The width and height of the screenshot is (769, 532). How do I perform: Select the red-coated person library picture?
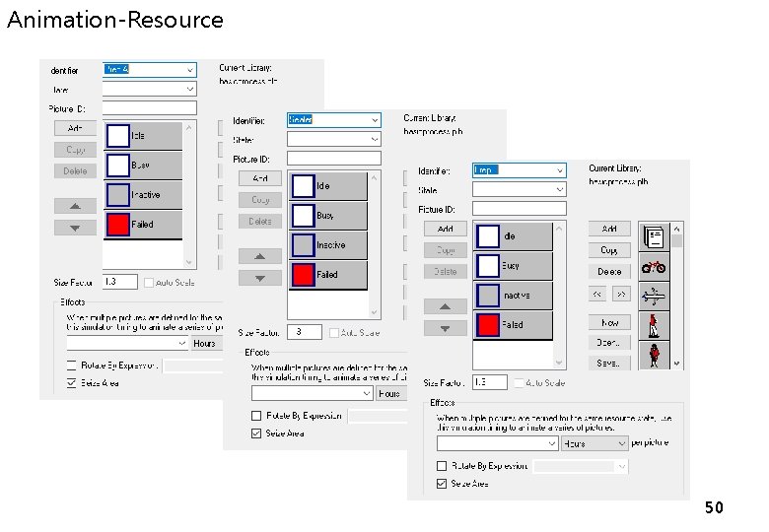pos(654,355)
